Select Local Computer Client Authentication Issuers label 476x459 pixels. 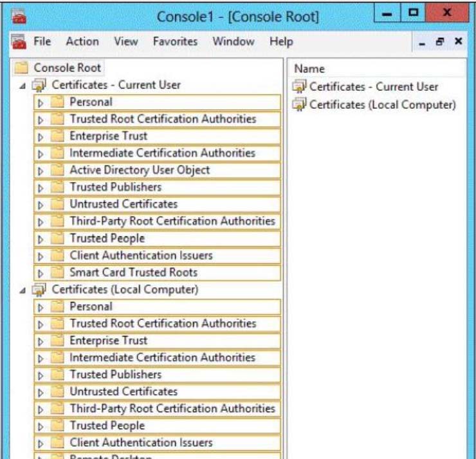(141, 442)
